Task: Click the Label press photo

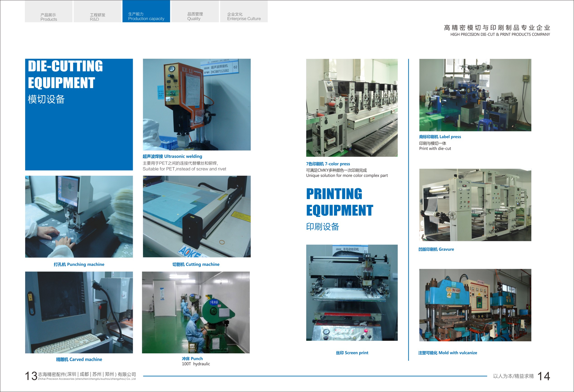Action: pos(475,95)
